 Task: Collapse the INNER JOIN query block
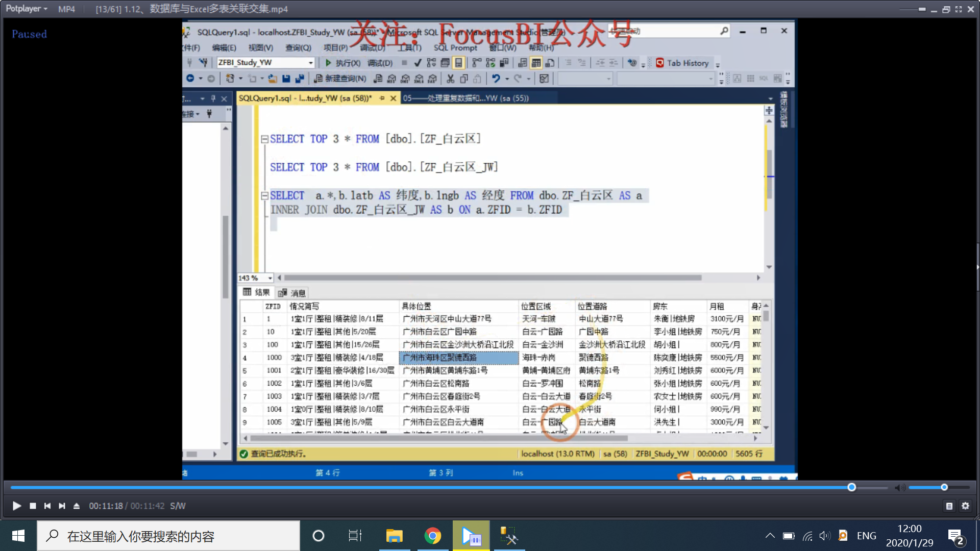(264, 195)
